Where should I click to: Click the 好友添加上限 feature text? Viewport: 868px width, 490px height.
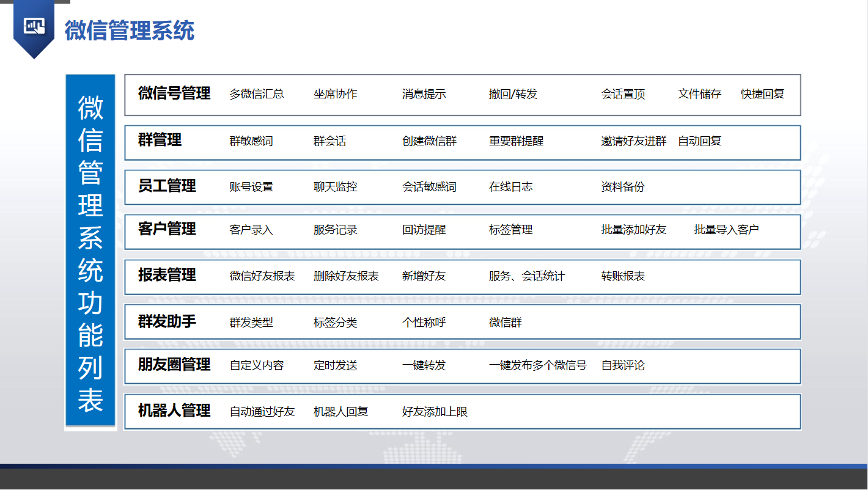(435, 412)
